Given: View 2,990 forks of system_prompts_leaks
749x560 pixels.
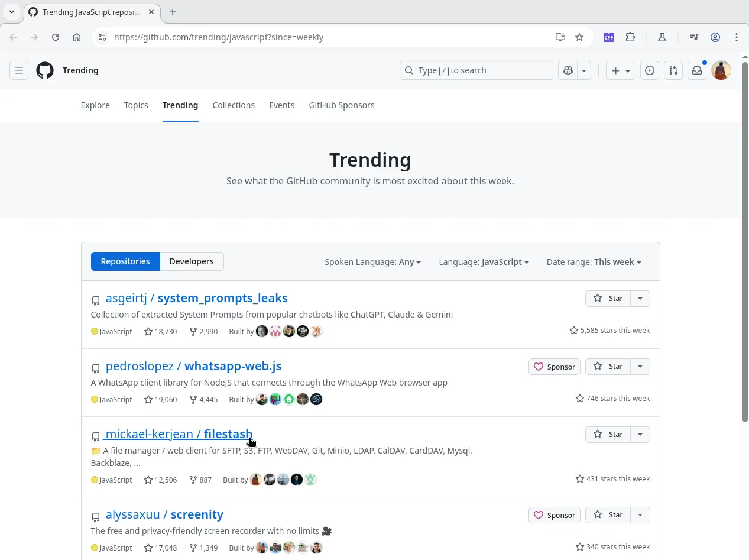Looking at the screenshot, I should click(203, 332).
